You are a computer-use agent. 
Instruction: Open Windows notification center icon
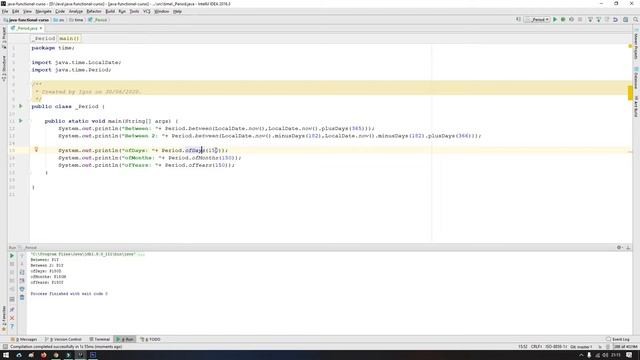click(629, 355)
